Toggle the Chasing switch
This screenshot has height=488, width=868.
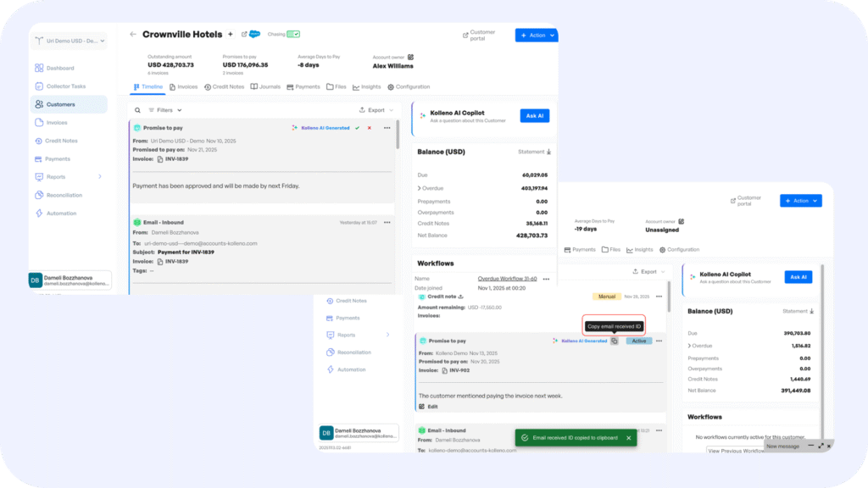coord(293,35)
